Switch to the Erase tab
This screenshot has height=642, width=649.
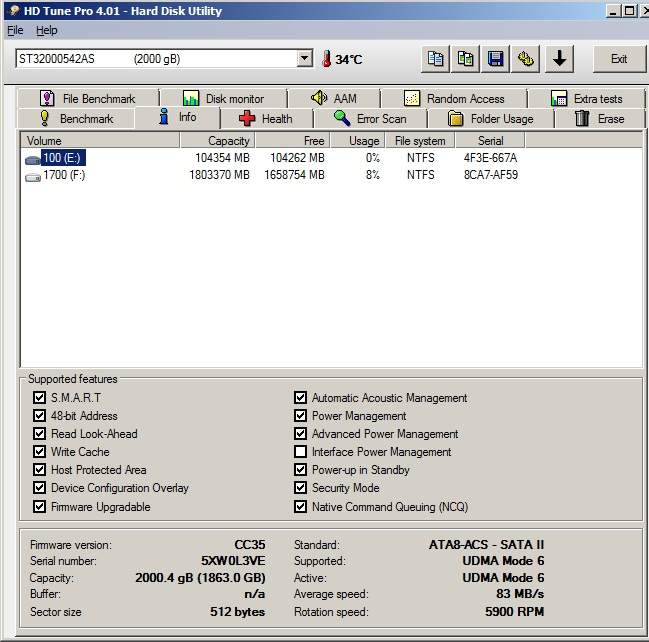point(600,119)
